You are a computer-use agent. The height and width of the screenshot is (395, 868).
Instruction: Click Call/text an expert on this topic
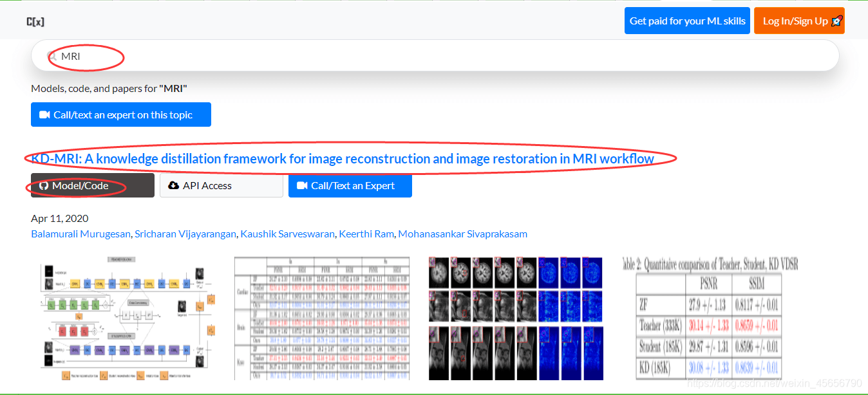tap(121, 115)
